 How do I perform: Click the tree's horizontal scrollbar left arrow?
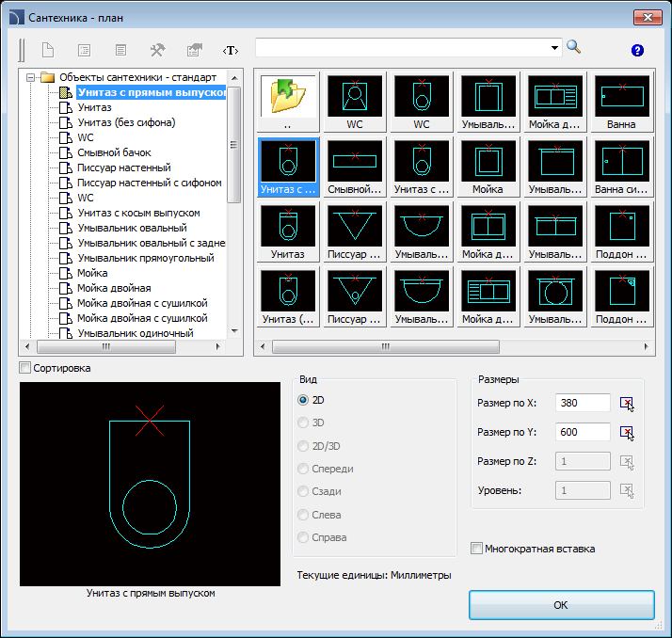click(x=27, y=346)
